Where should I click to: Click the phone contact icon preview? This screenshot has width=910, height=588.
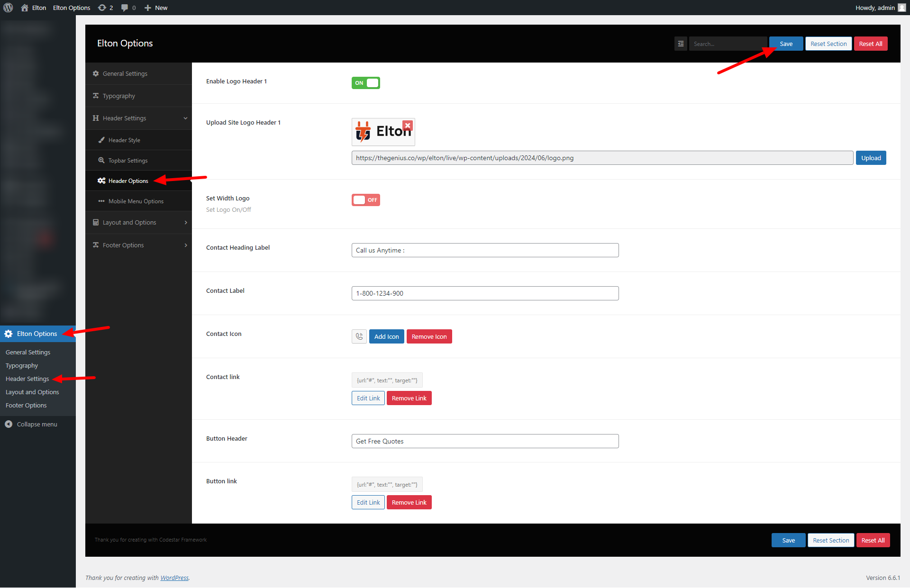click(359, 336)
